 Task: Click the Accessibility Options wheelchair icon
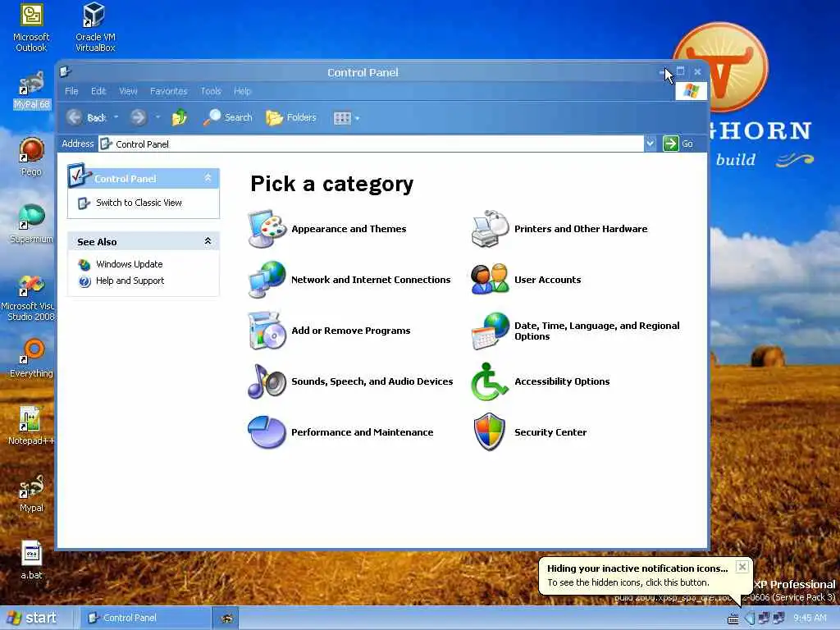(x=491, y=381)
